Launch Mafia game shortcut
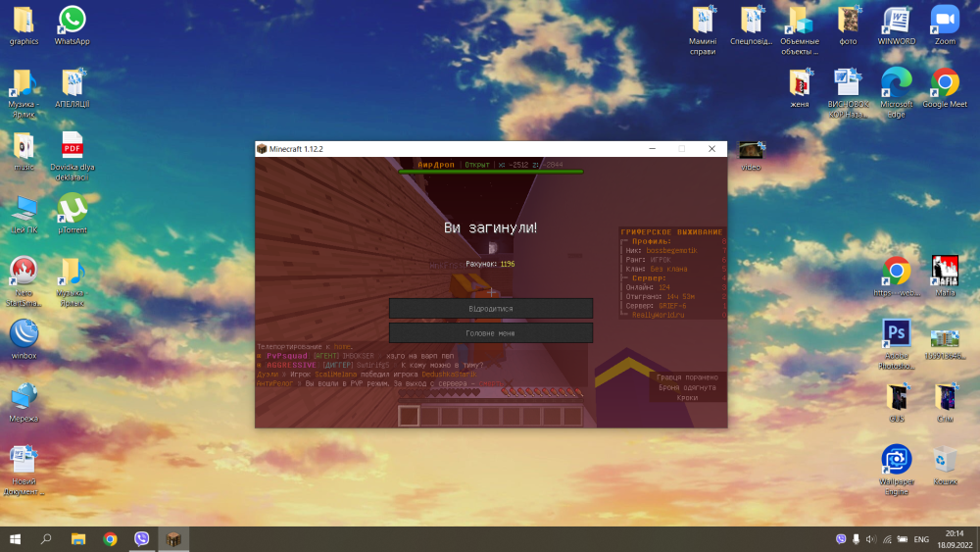Image resolution: width=980 pixels, height=552 pixels. coord(945,276)
